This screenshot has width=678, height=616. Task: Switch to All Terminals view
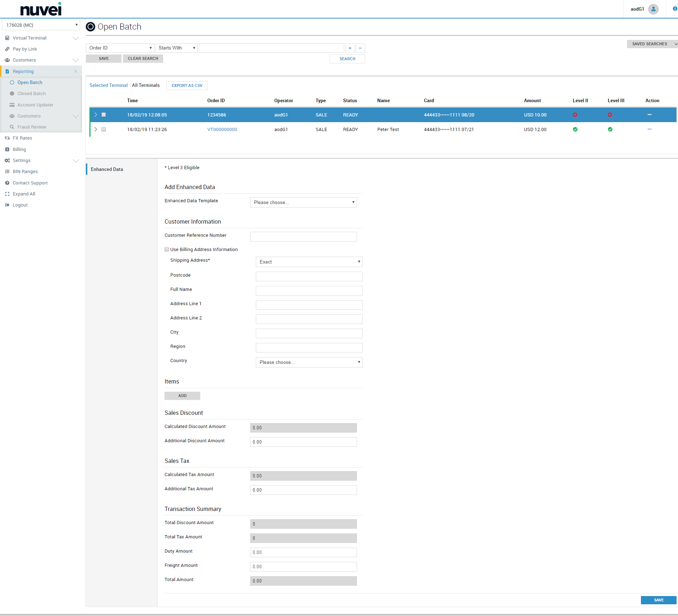pyautogui.click(x=146, y=85)
